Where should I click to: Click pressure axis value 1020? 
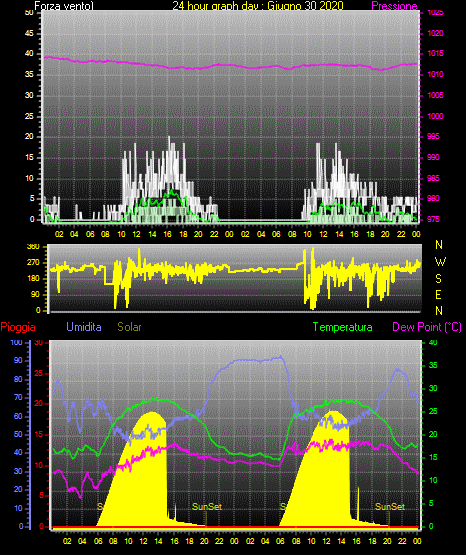click(x=436, y=33)
